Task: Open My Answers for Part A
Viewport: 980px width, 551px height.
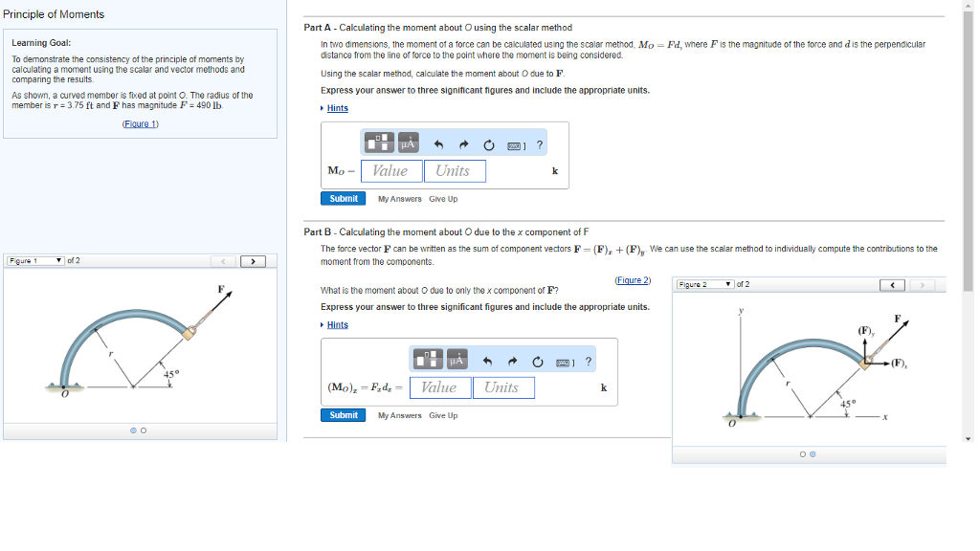Action: pos(400,199)
